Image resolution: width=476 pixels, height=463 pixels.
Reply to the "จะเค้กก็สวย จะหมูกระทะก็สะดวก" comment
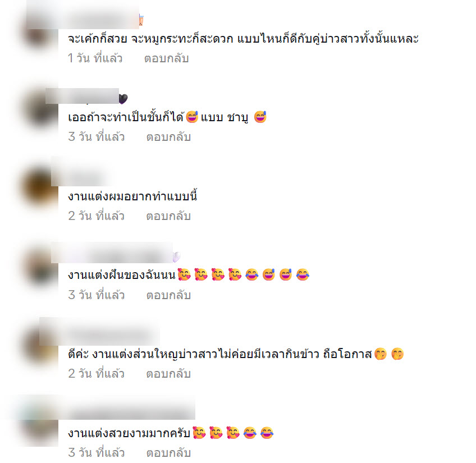pyautogui.click(x=166, y=58)
